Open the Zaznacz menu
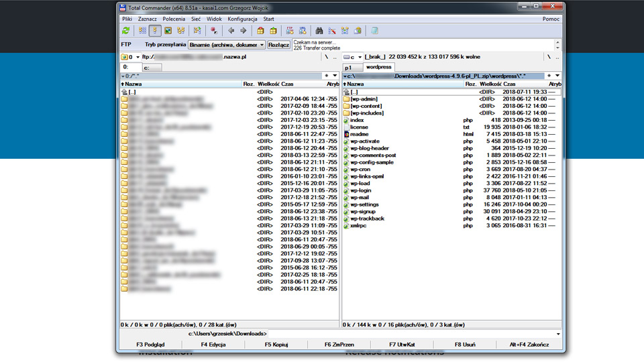Screen dimensions: 644x362 click(147, 19)
